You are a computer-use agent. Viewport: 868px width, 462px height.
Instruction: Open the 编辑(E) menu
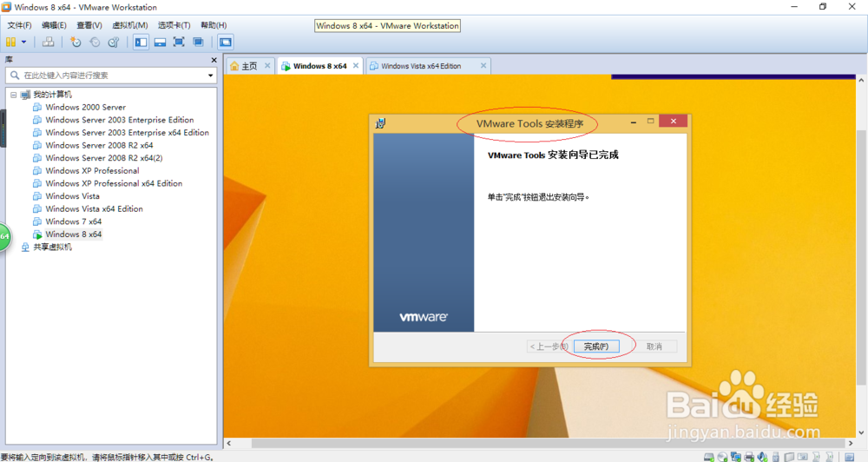54,25
